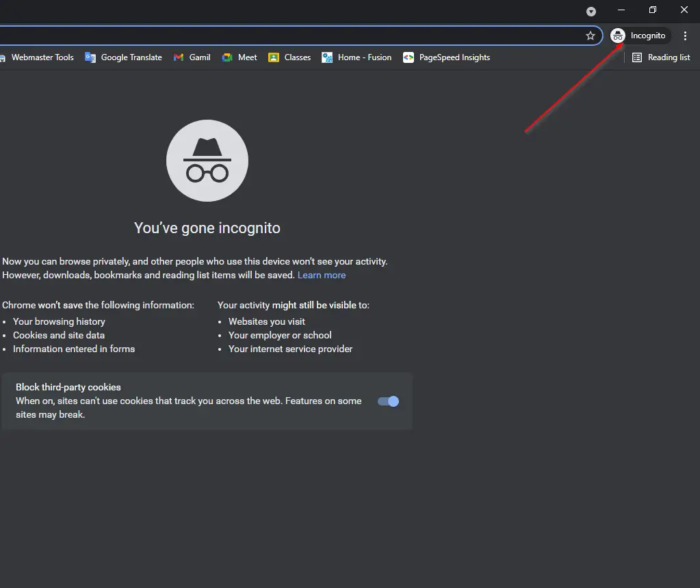
Task: Restore down the Chrome window
Action: (x=653, y=10)
